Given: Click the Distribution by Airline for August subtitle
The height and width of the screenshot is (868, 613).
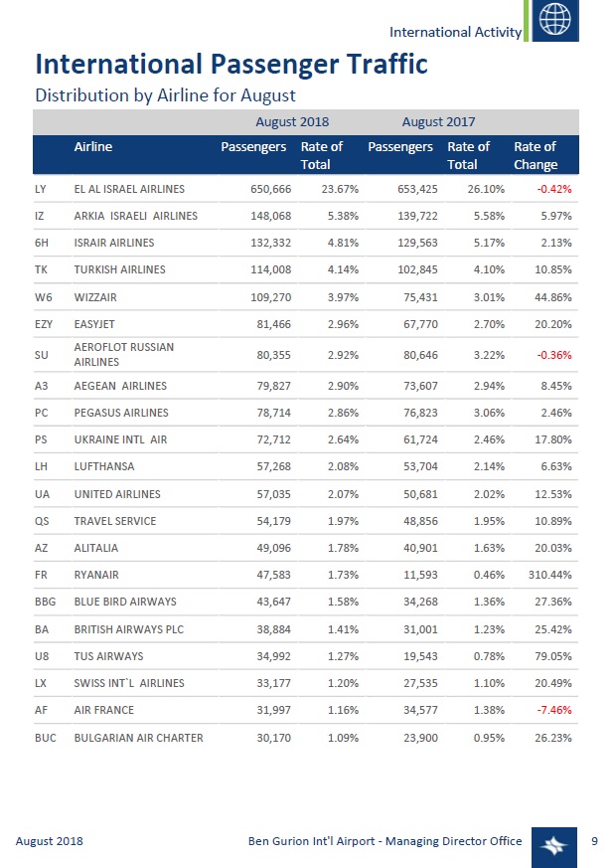Looking at the screenshot, I should [166, 95].
